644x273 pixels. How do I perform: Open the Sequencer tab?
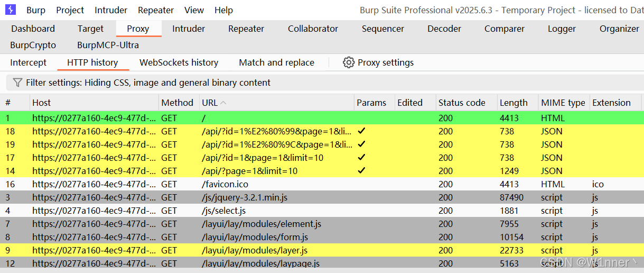(383, 29)
